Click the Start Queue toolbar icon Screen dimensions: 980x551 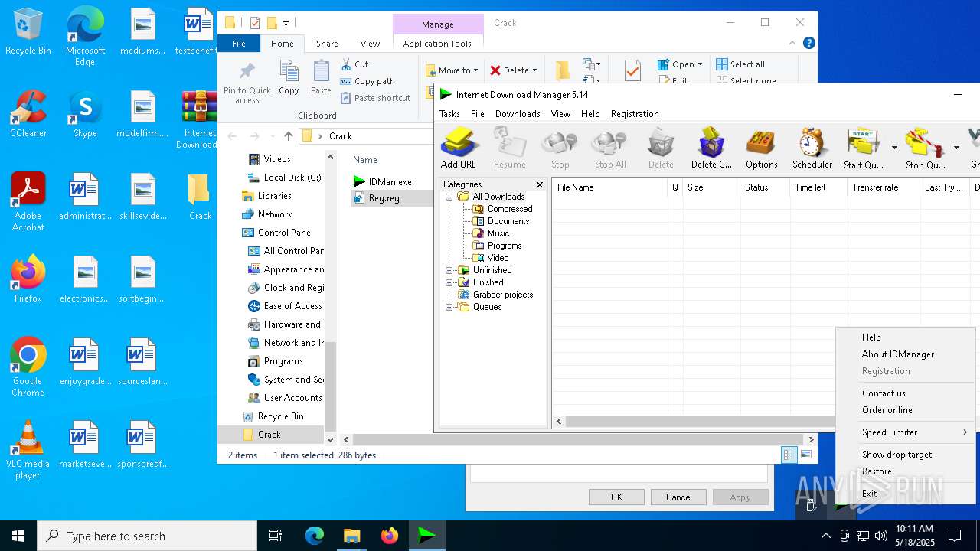pyautogui.click(x=864, y=148)
